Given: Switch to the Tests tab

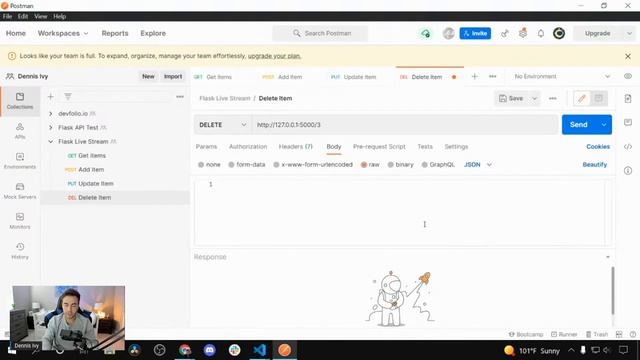Looking at the screenshot, I should [425, 147].
